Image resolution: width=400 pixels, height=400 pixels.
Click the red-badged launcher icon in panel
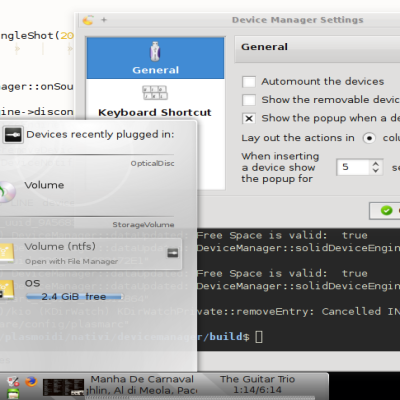click(x=13, y=381)
